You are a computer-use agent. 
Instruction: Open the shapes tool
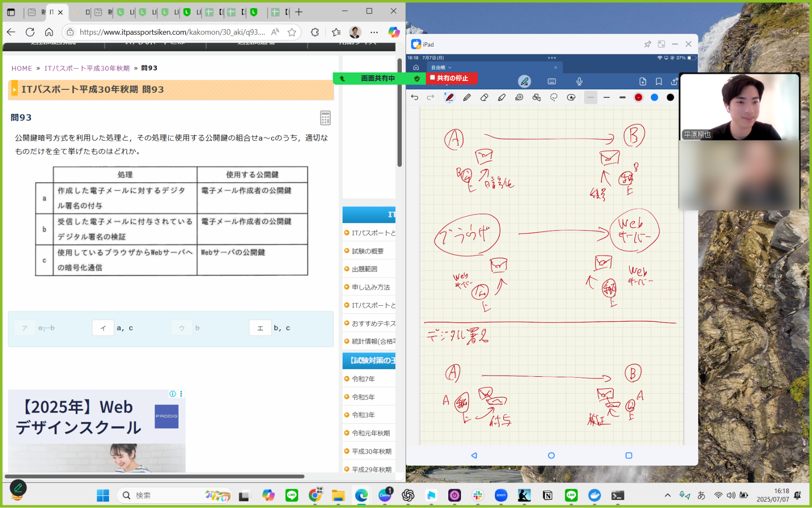pos(537,97)
